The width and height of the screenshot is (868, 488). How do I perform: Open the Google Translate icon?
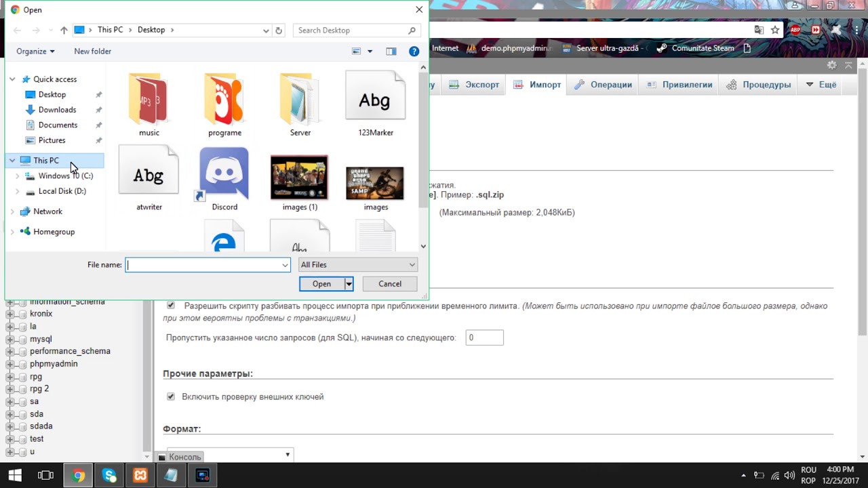(759, 30)
